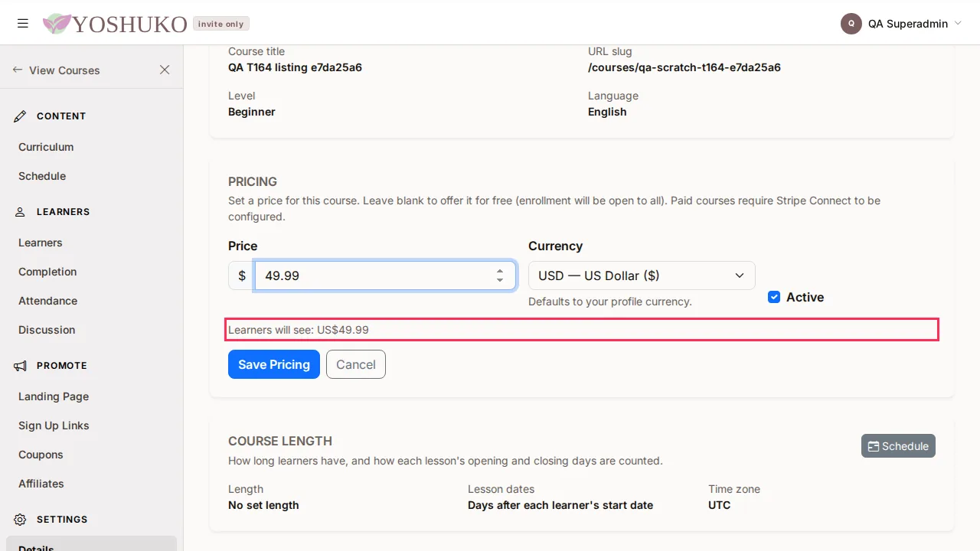Click 'Days after each learner's start date'
Screen dimensions: 980x551
(x=560, y=505)
